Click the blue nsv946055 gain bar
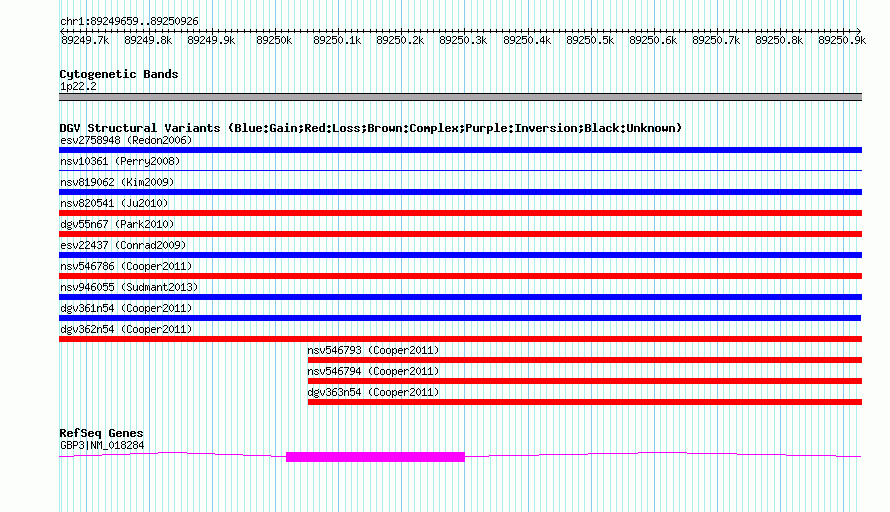The height and width of the screenshot is (512, 890). point(460,297)
